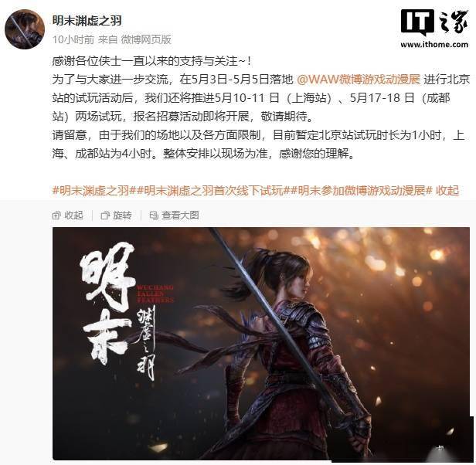Click the IT之家 logo watermark

click(x=434, y=22)
